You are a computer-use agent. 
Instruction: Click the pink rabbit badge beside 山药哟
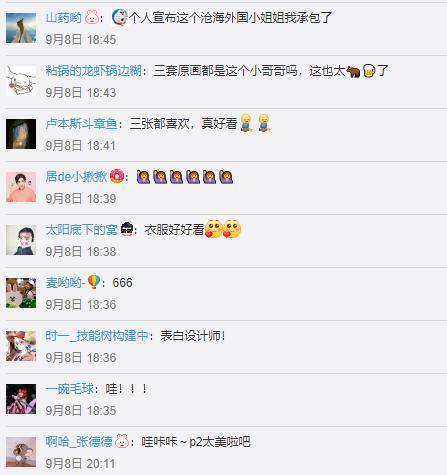click(92, 17)
